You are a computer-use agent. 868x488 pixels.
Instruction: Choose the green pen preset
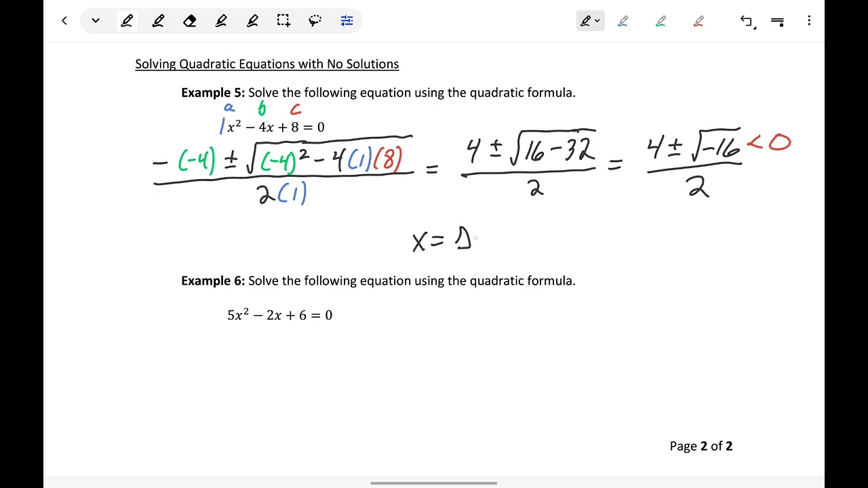pyautogui.click(x=660, y=21)
